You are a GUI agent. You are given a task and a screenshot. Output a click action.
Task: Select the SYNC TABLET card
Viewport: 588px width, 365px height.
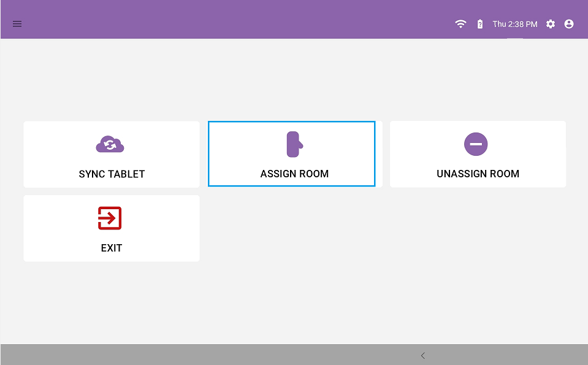click(110, 154)
